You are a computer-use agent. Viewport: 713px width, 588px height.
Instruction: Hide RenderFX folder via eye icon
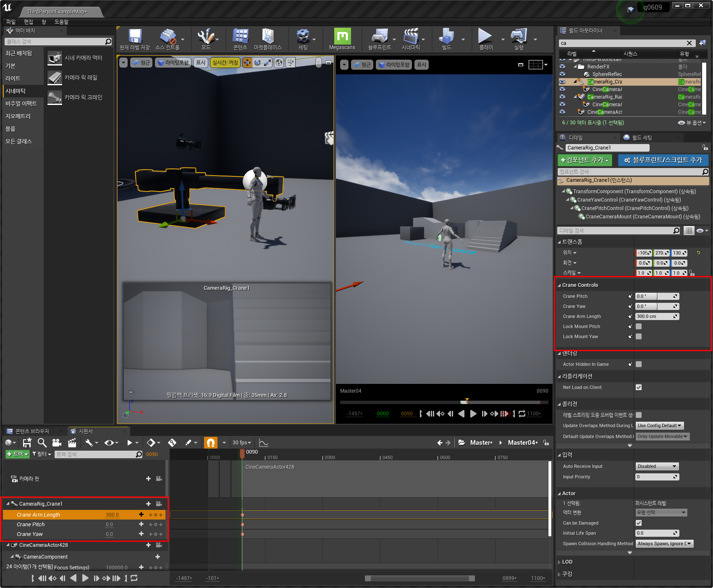(562, 67)
